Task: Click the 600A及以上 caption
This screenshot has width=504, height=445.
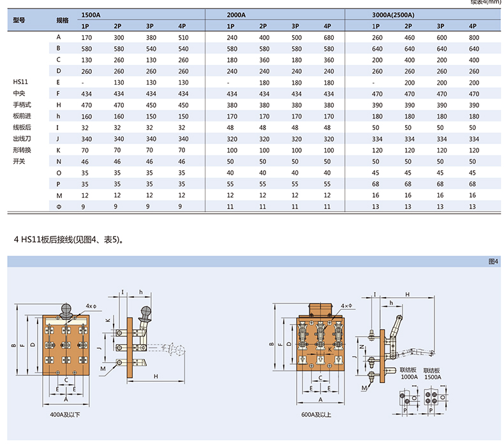Action: tap(320, 414)
